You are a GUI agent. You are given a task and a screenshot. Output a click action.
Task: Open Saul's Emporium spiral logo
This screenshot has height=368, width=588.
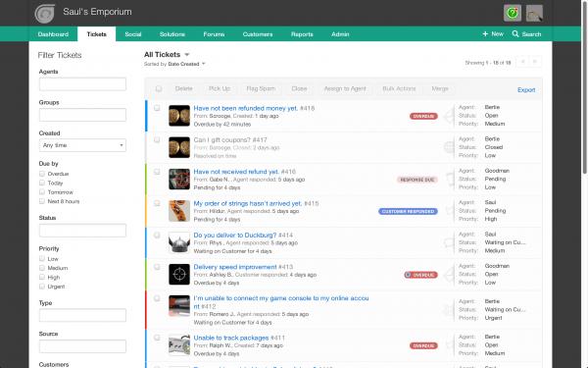45,14
